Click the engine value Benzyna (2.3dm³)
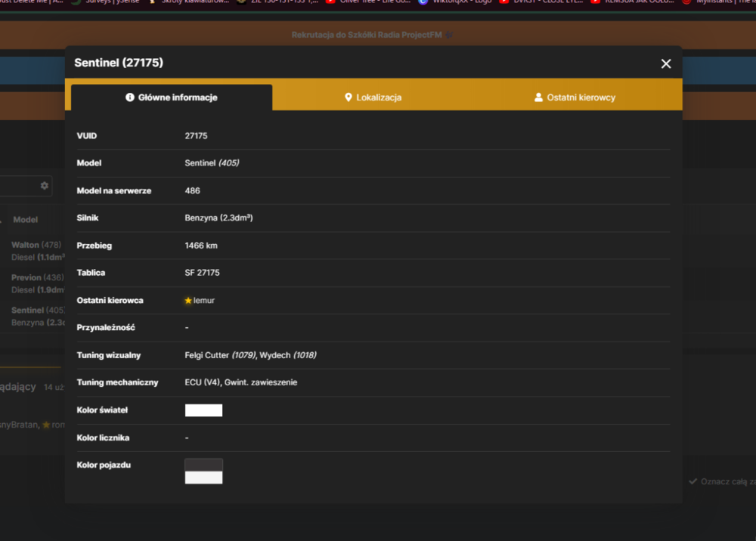Viewport: 756px width, 541px height. pyautogui.click(x=218, y=218)
